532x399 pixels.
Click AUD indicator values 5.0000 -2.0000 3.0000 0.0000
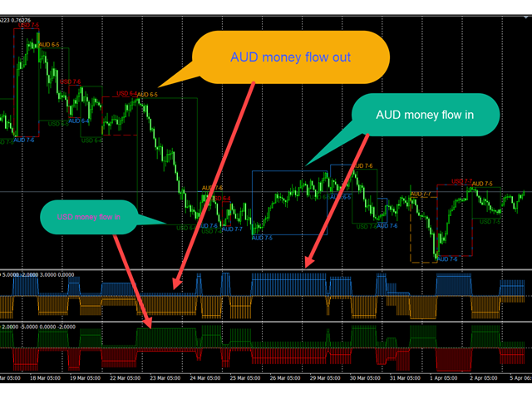38,275
